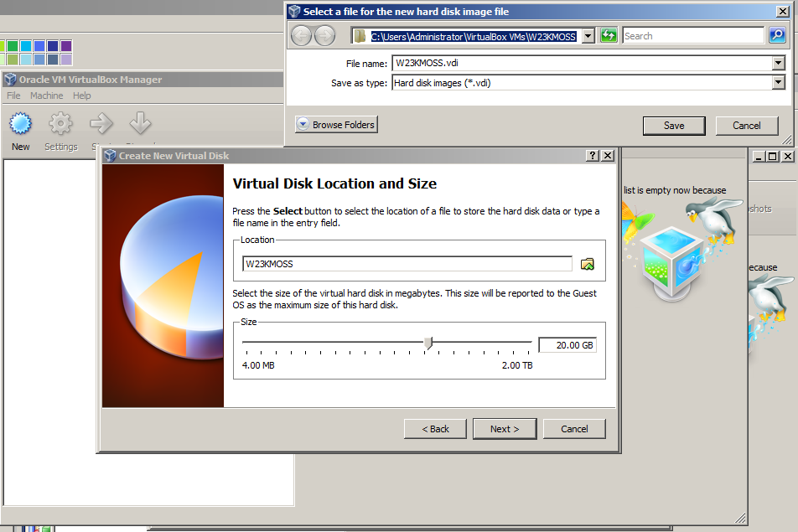The height and width of the screenshot is (532, 798).
Task: Click the help question mark on disk wizard
Action: pos(593,156)
